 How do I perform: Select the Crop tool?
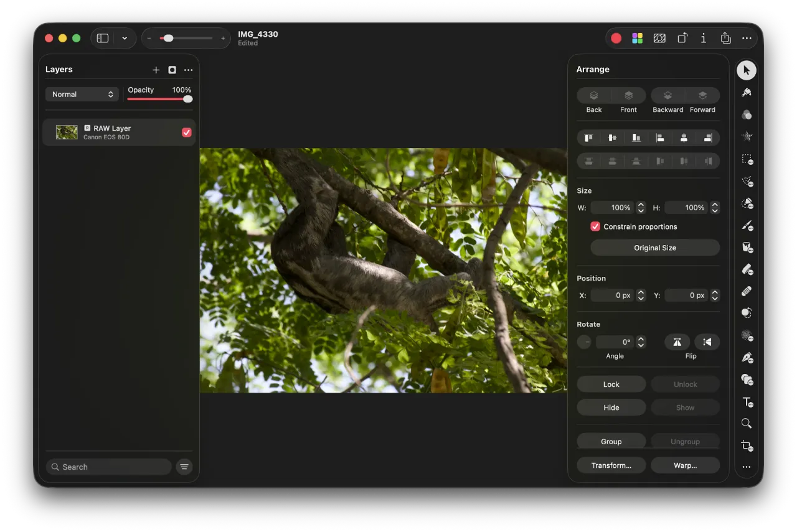pos(747,446)
